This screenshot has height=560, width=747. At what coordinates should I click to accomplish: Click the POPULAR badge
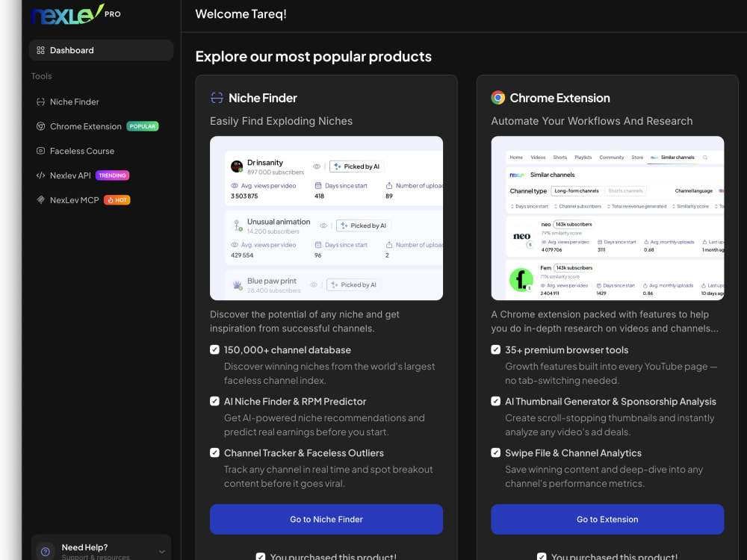pos(143,126)
